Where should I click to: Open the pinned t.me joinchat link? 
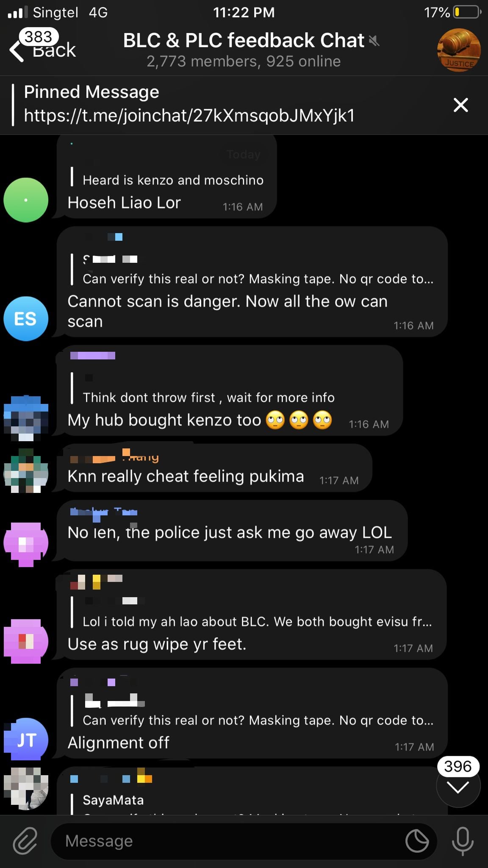click(x=189, y=115)
